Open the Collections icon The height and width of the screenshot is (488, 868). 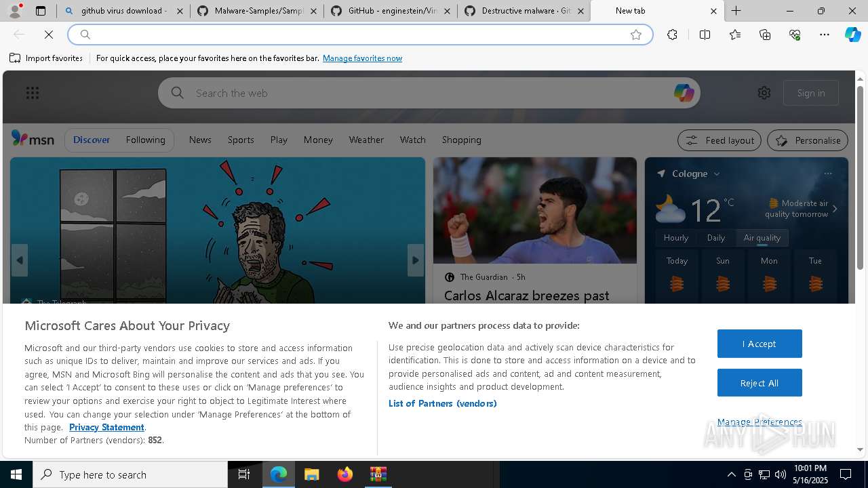coord(765,35)
